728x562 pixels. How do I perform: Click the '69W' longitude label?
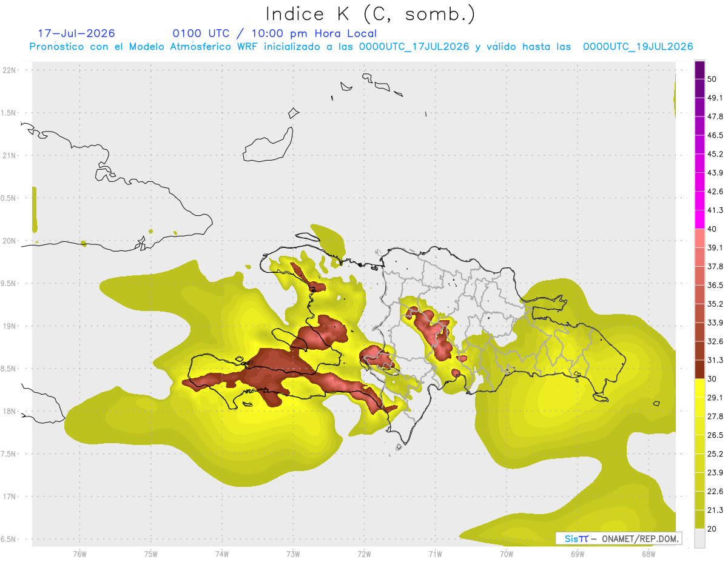[578, 554]
